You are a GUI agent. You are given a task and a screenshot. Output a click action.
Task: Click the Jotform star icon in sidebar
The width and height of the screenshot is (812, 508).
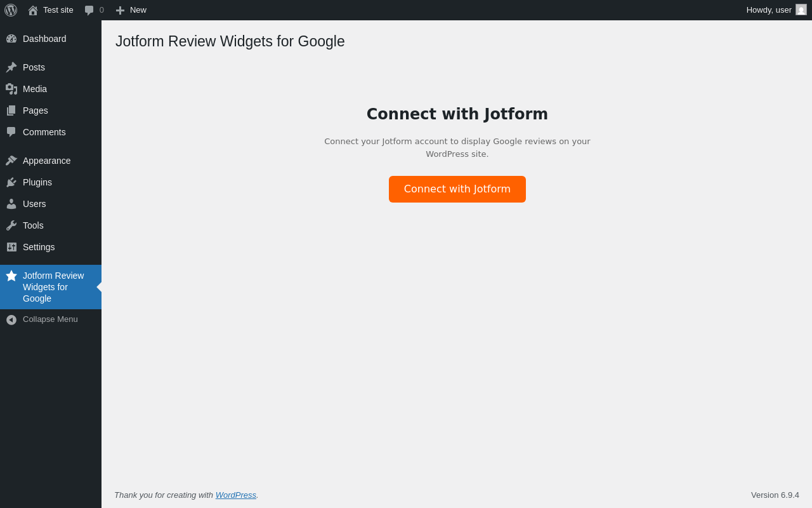tap(11, 276)
